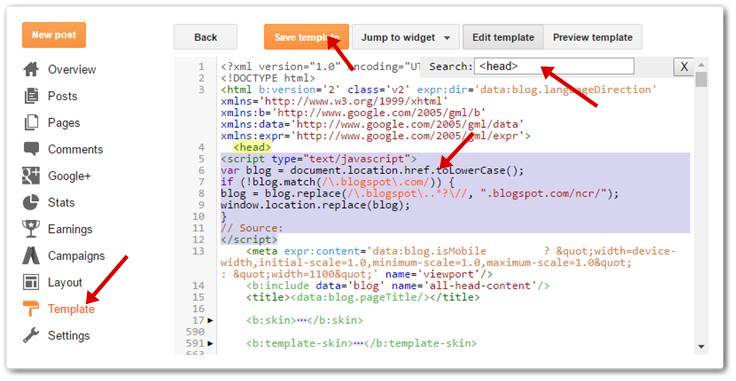The image size is (736, 381).
Task: Expand the b:skin code fold on line 17
Action: (x=210, y=320)
